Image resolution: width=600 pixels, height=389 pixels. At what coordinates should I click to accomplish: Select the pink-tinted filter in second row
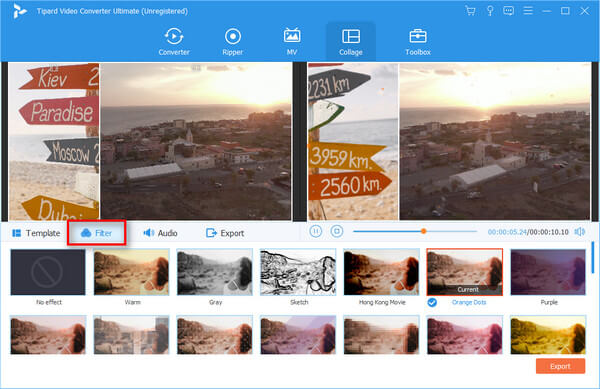pyautogui.click(x=465, y=335)
